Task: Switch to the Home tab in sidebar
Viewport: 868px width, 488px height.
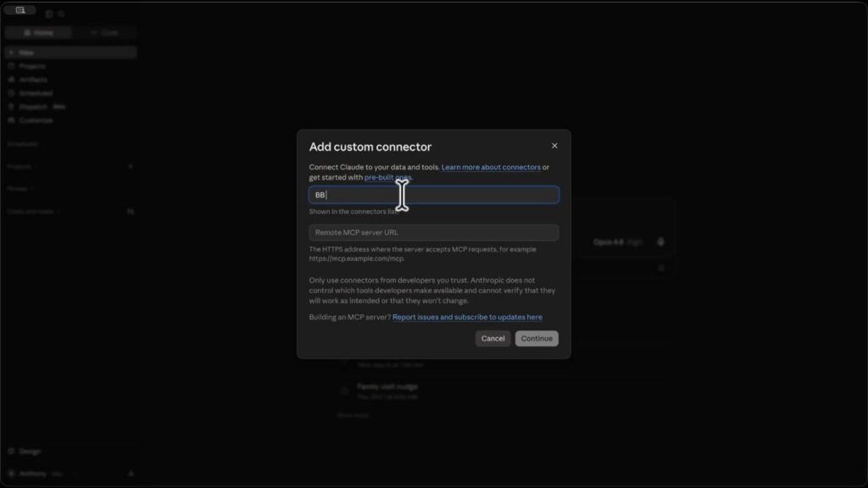Action: [38, 33]
